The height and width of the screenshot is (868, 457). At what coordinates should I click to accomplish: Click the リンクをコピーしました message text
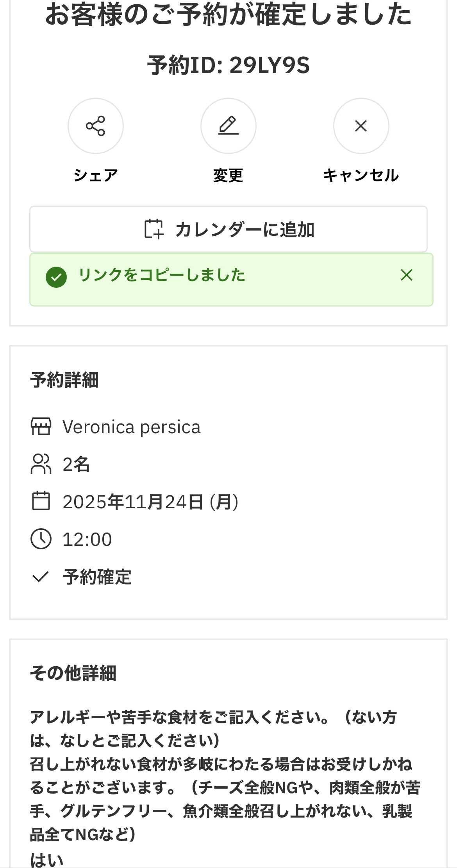(x=162, y=275)
